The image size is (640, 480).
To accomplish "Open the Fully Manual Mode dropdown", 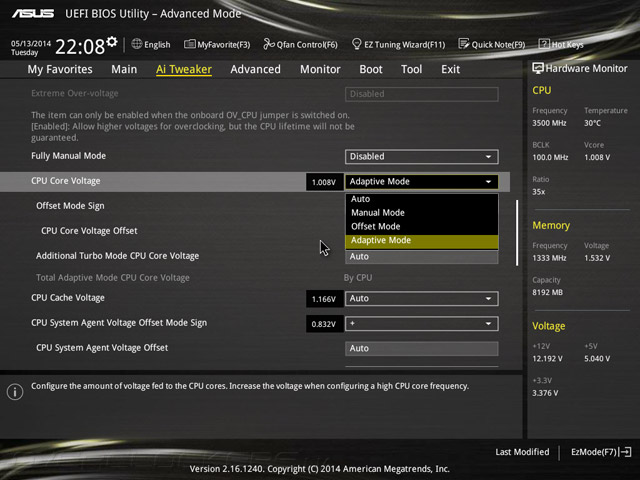I will (422, 157).
